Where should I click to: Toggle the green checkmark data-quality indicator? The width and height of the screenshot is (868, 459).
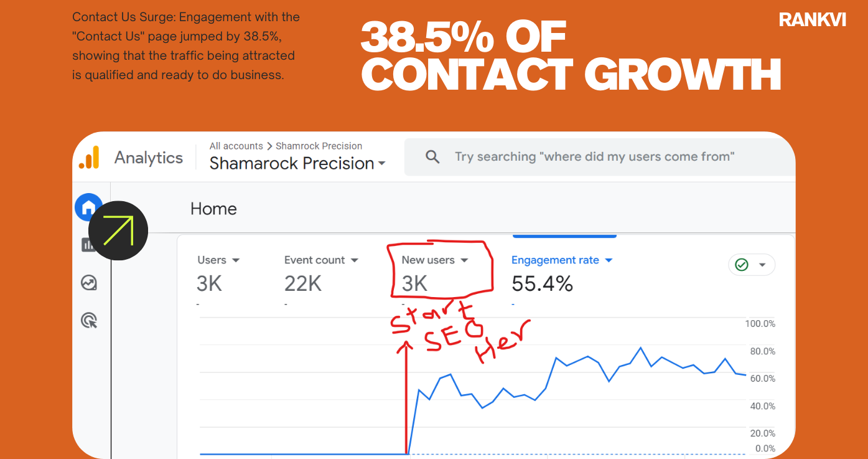click(742, 265)
